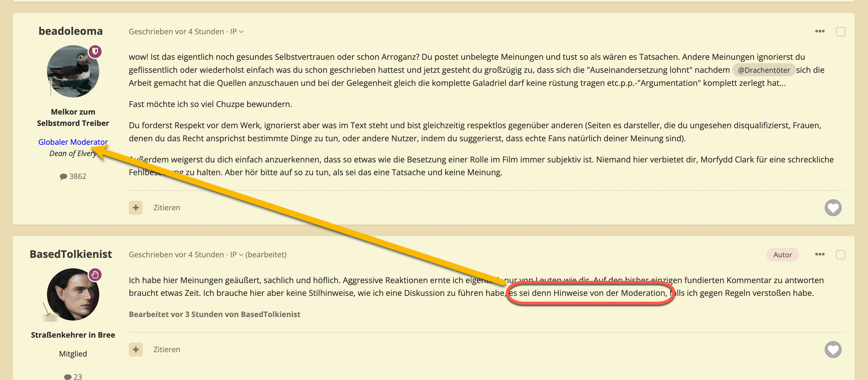This screenshot has height=380, width=868.
Task: Click Zitieren under BasedTolkienist's post
Action: point(167,349)
